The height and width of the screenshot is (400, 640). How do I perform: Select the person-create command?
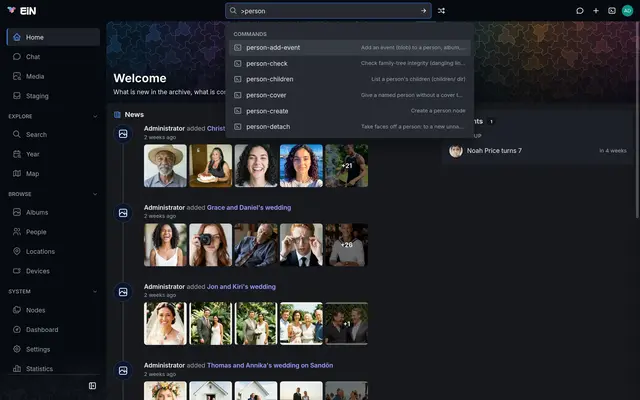click(349, 111)
